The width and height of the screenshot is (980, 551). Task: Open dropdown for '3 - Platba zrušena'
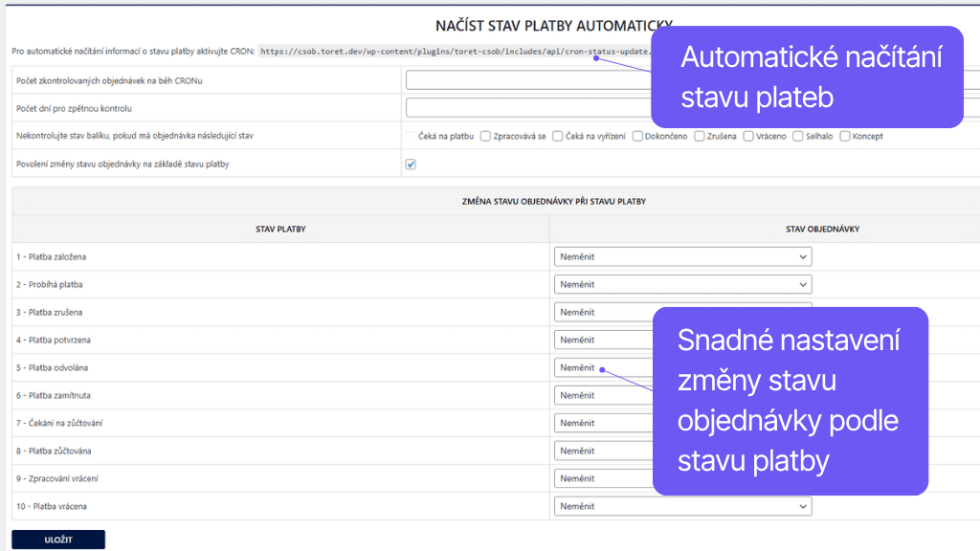coord(604,313)
